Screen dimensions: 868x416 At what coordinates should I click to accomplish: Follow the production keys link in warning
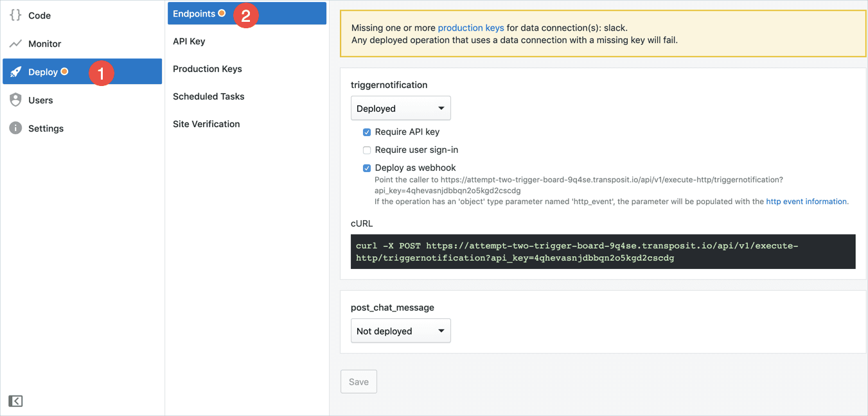click(470, 28)
